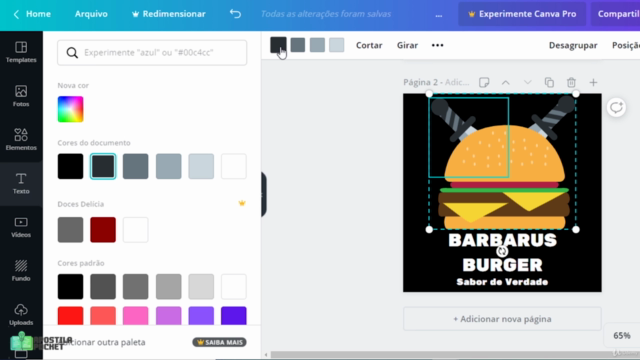Open the page notes icon
Viewport: 640px width, 360px height.
pos(484,82)
